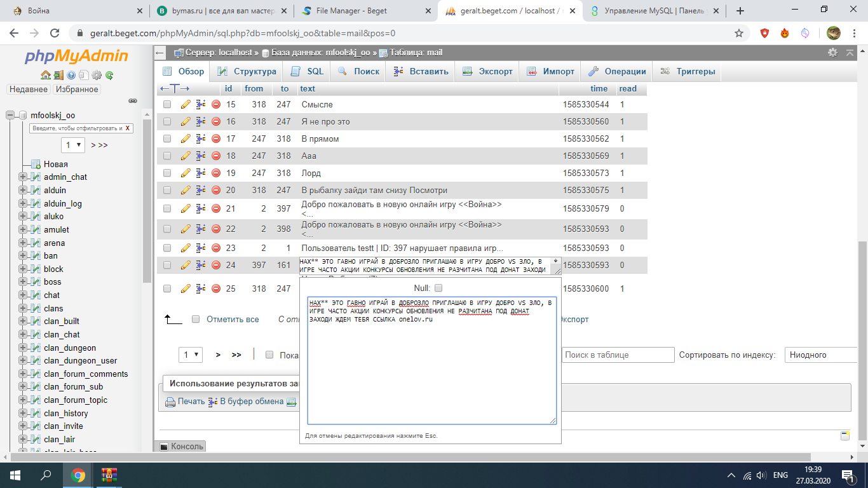Toggle the Null checkbox in the edit popup

(x=438, y=288)
